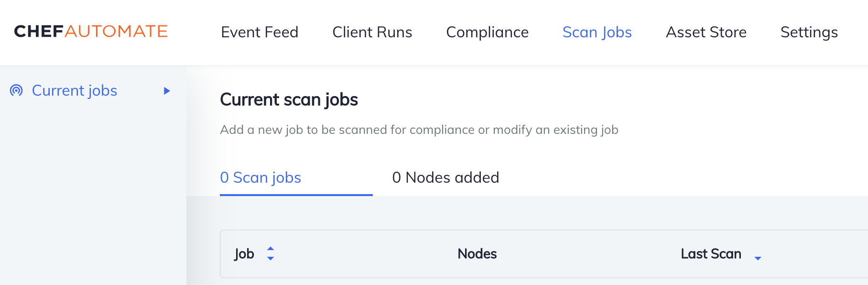The height and width of the screenshot is (285, 868).
Task: Expand the Current jobs sidebar entry
Action: point(166,90)
